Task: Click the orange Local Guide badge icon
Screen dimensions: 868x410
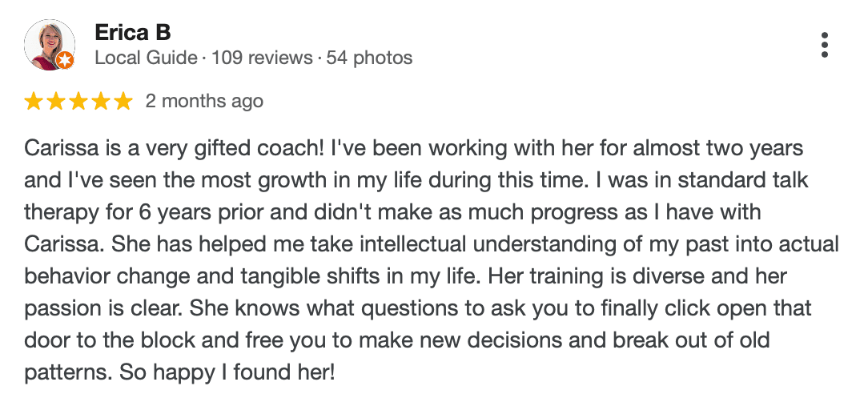Action: tap(66, 60)
